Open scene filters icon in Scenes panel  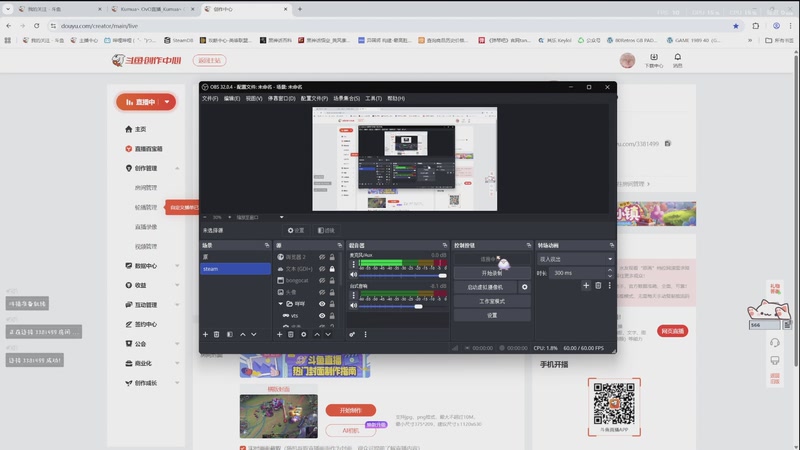230,334
